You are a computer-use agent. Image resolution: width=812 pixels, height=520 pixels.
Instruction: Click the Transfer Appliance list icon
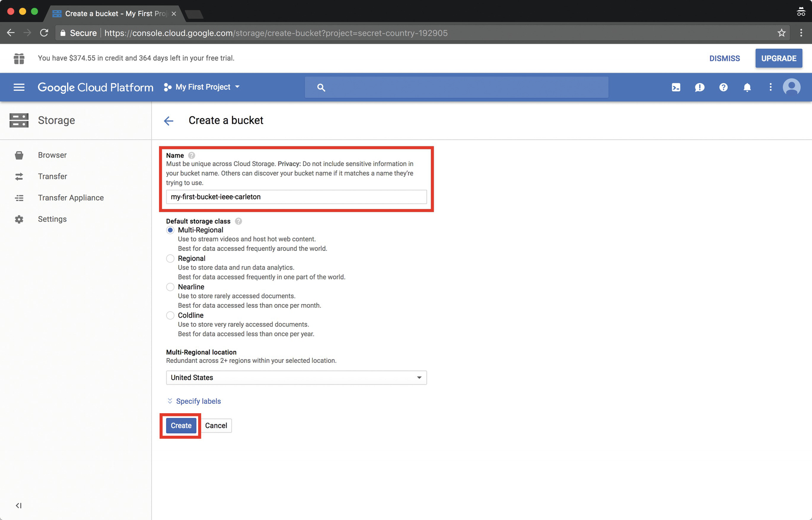(19, 198)
